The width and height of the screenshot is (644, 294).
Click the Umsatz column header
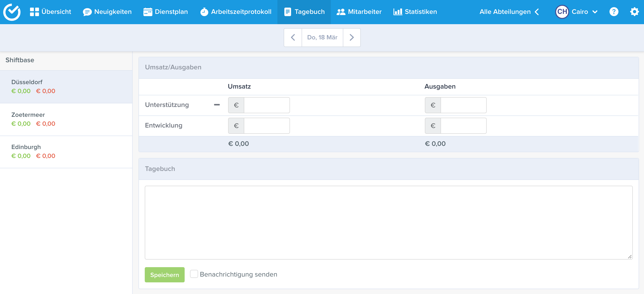pos(239,86)
